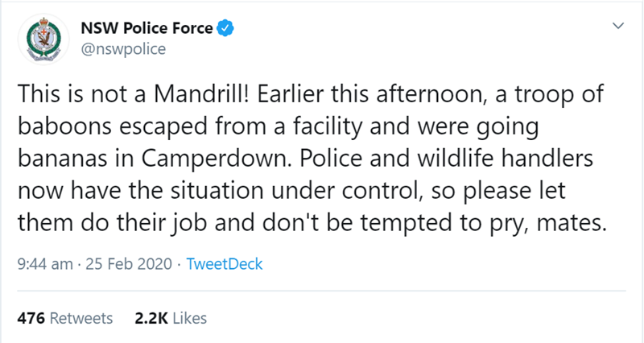
Task: Open the tweet options chevron menu
Action: click(617, 27)
